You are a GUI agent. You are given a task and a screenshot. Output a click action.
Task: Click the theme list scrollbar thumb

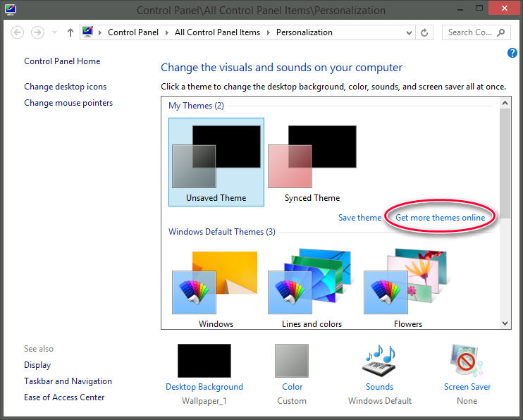point(505,163)
